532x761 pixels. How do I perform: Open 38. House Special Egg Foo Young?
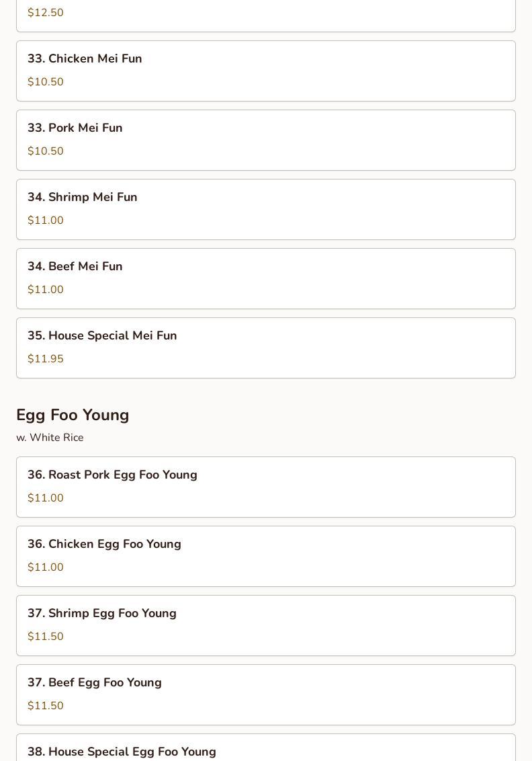pyautogui.click(x=122, y=752)
